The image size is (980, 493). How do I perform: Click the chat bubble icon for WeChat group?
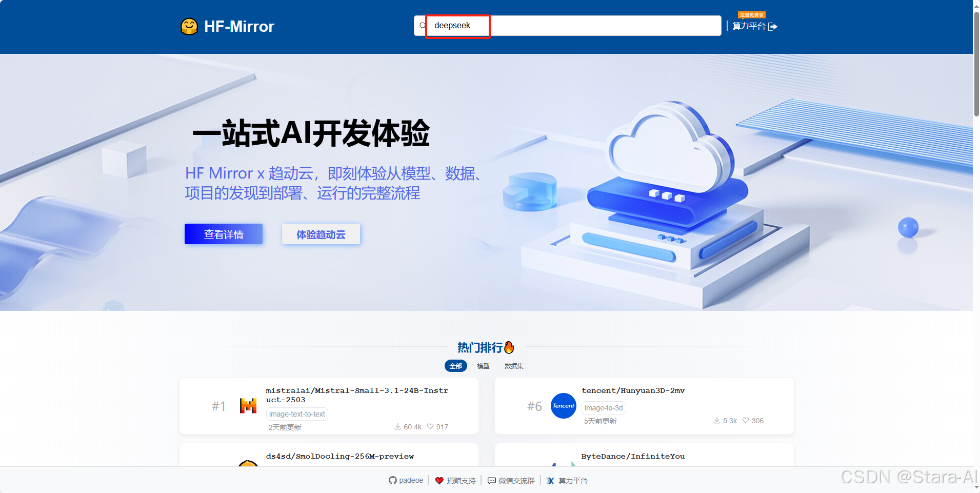pyautogui.click(x=492, y=481)
